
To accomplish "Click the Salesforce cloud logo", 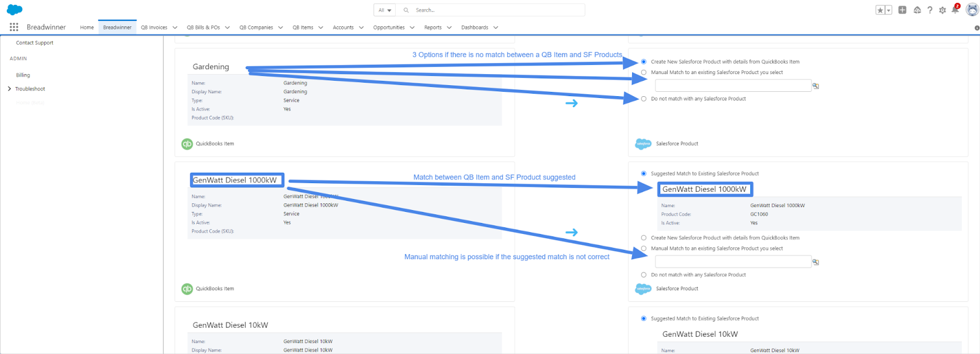I will pos(14,10).
